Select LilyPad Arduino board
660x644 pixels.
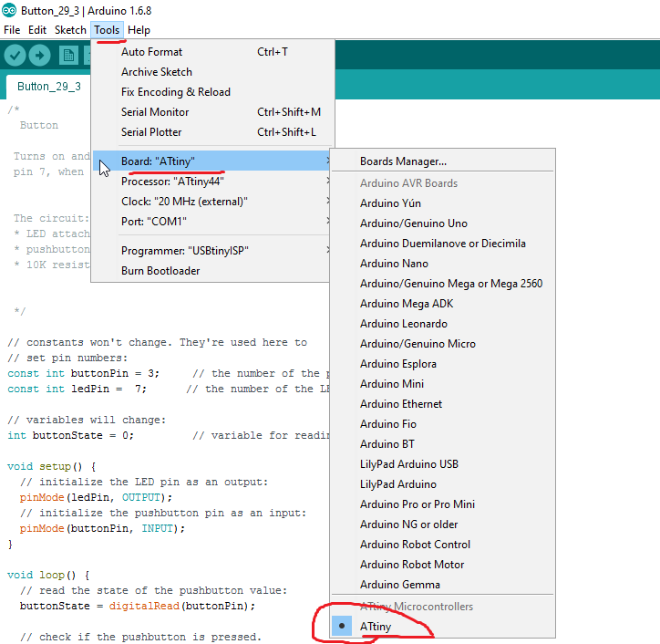442,484
